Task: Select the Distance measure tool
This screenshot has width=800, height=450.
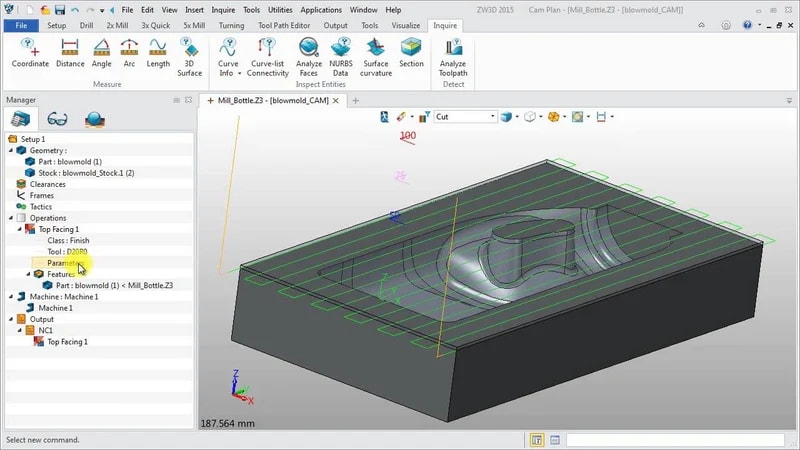Action: pyautogui.click(x=70, y=53)
